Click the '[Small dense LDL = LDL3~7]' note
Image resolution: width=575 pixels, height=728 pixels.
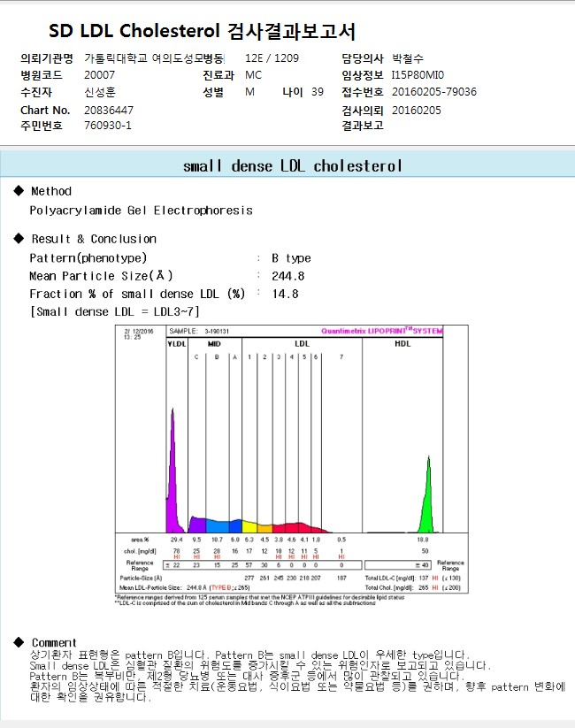(x=115, y=311)
